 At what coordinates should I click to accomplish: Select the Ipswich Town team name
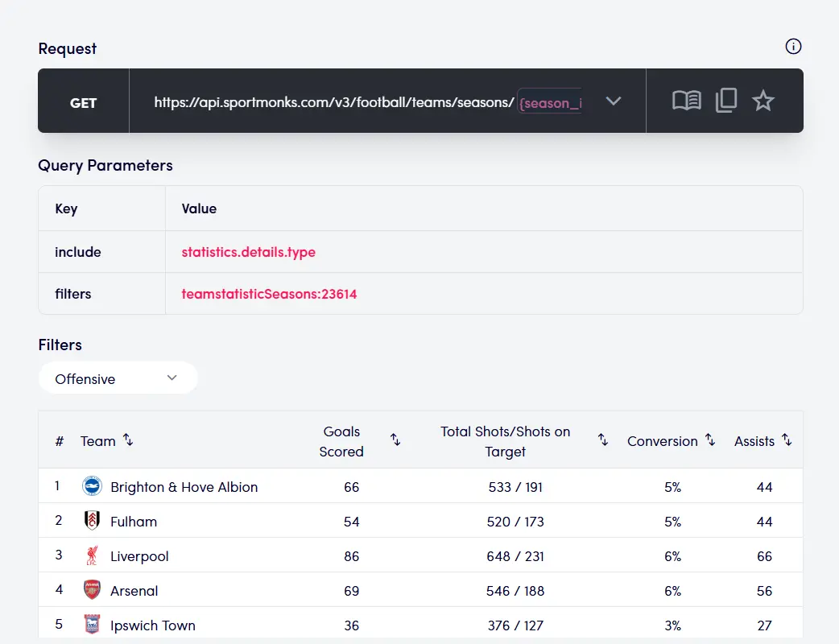pos(153,625)
